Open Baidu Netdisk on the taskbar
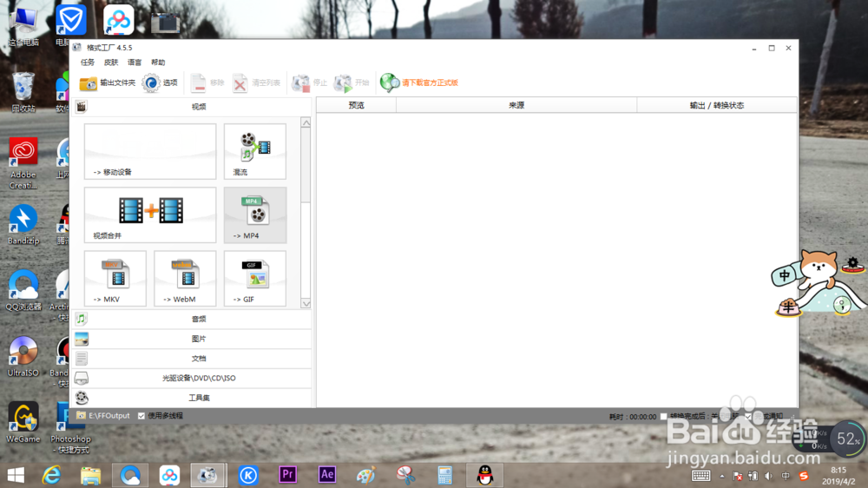 (169, 475)
